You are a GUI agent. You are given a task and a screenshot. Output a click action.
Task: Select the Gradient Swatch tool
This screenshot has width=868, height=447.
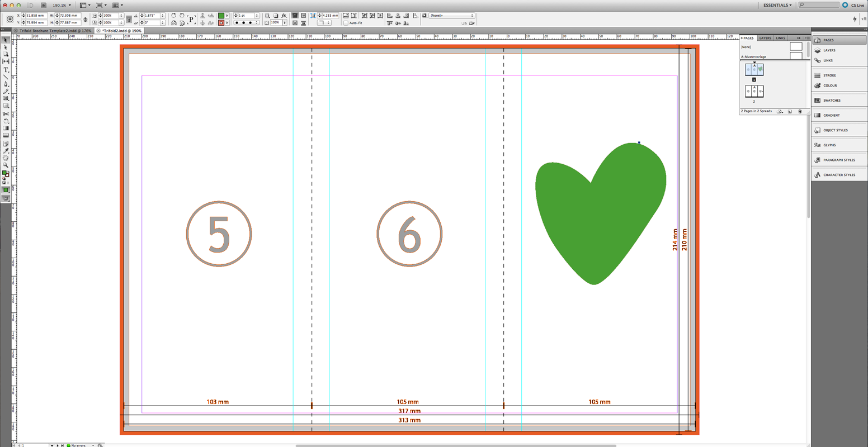[x=6, y=129]
